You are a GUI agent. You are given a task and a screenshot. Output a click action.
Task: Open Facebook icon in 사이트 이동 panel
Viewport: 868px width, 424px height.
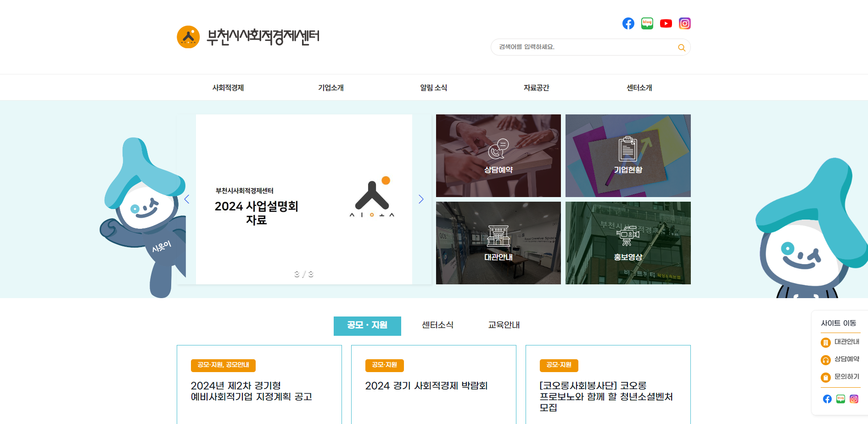[x=827, y=399]
